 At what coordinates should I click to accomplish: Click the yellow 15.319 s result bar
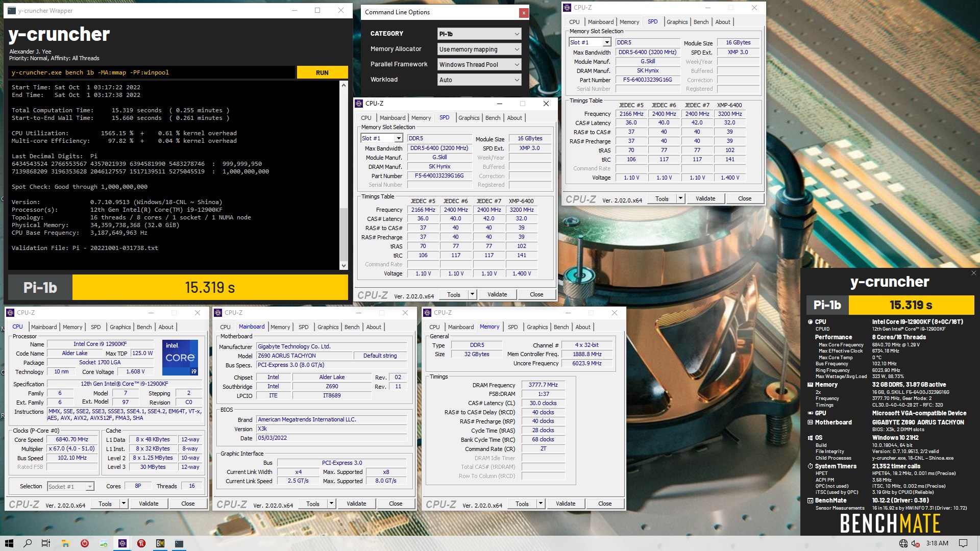[x=210, y=288]
